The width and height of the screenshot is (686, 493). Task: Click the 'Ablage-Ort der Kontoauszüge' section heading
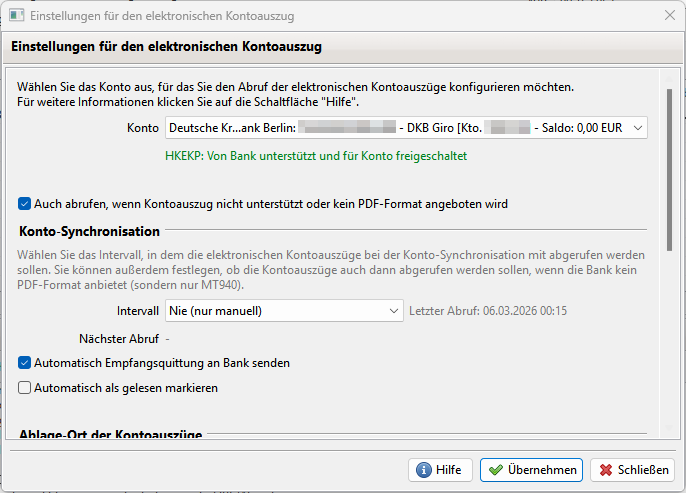pos(110,435)
